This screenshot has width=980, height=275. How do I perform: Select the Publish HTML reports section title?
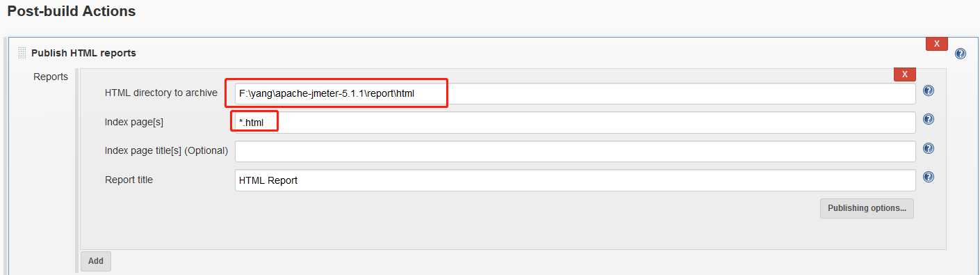(83, 53)
